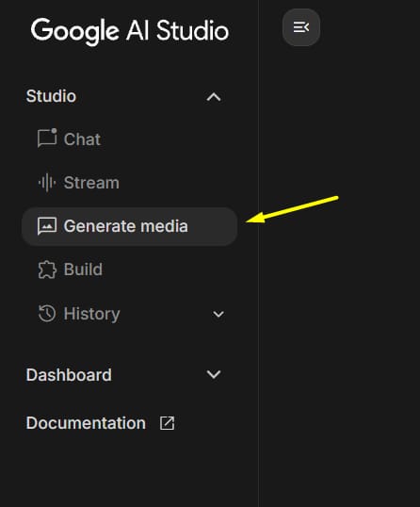Open the Stream menu item
The width and height of the screenshot is (420, 507).
click(x=129, y=183)
